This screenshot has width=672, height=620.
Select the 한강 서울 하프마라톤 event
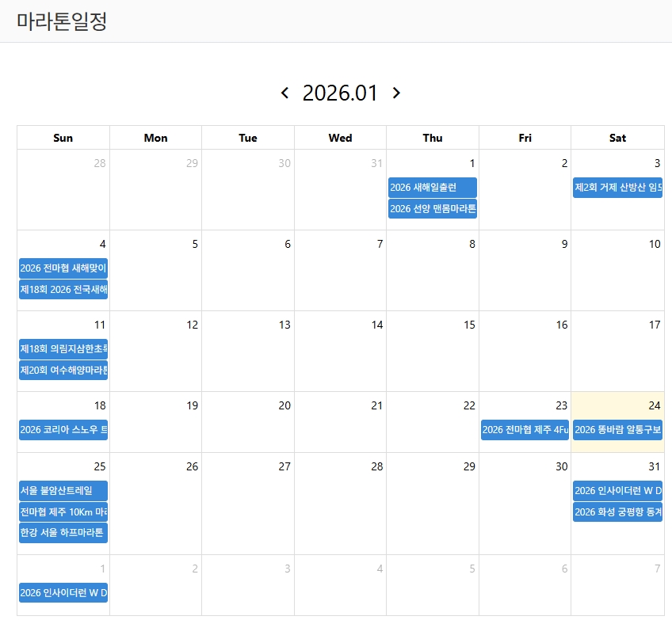tap(63, 533)
